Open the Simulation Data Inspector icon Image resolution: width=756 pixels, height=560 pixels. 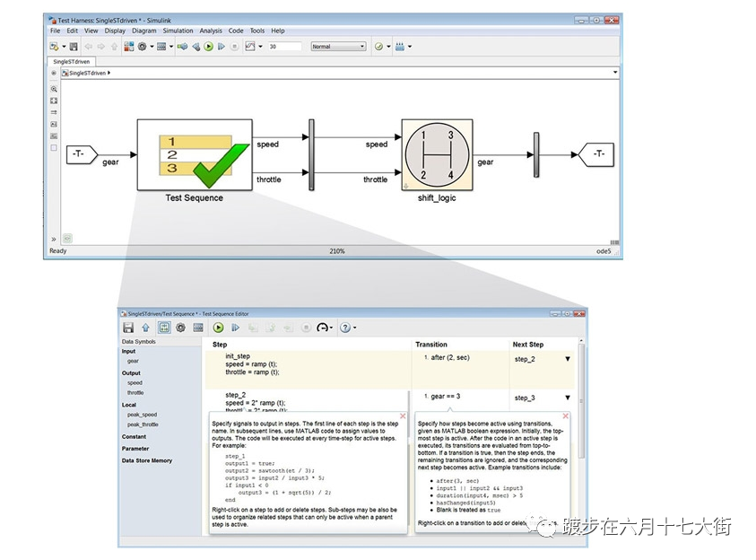(250, 47)
